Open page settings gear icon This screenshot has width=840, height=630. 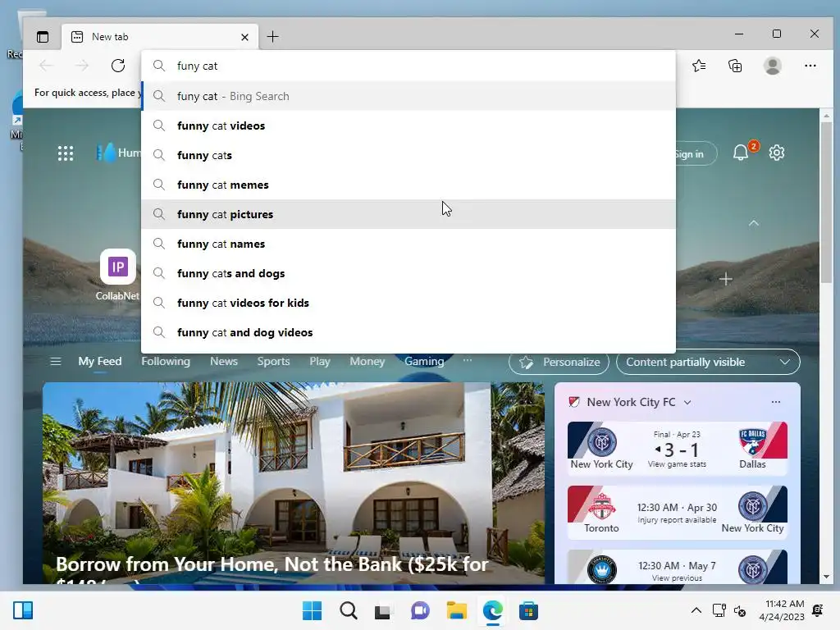click(777, 153)
